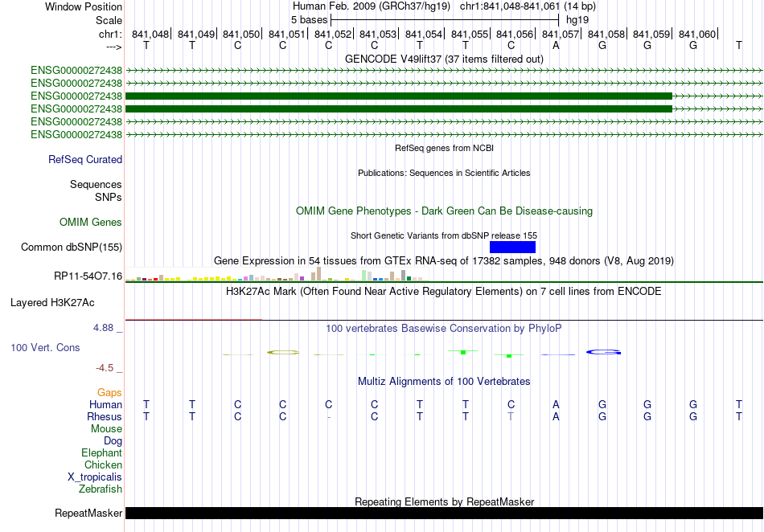Screen dimensions: 764x532
Task: Click the sequence direction arrow label
Action: (x=113, y=47)
